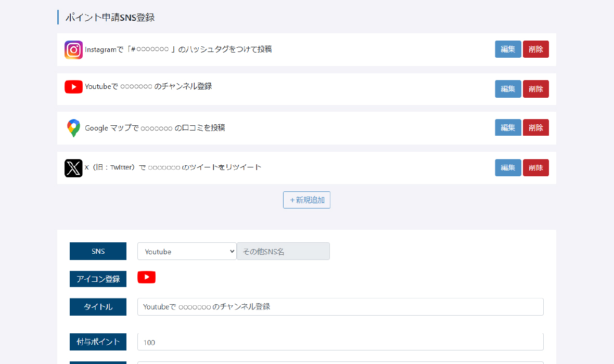Click the その他SNS名 input field

coord(283,251)
